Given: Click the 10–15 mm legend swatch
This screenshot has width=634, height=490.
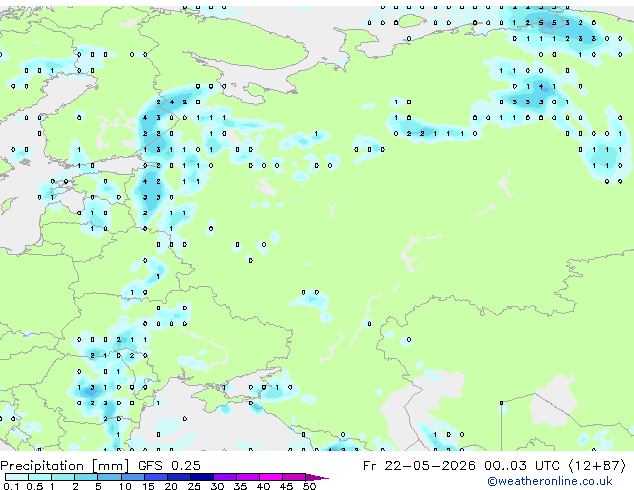Looking at the screenshot, I should pyautogui.click(x=132, y=477).
